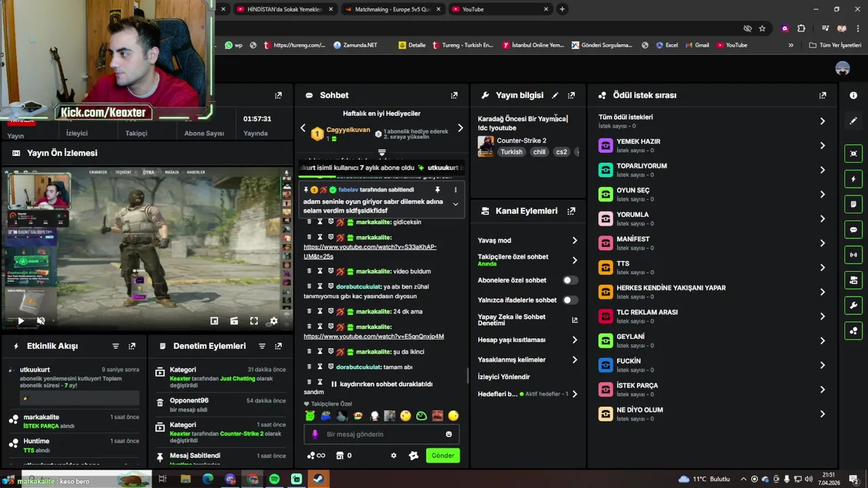
Task: Expand the pinned message chevron
Action: 455,204
